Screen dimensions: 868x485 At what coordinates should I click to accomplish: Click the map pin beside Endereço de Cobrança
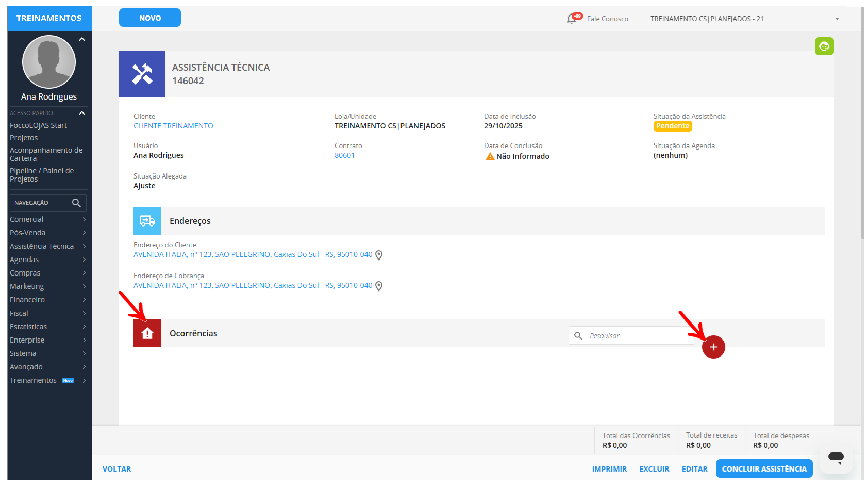pyautogui.click(x=379, y=286)
